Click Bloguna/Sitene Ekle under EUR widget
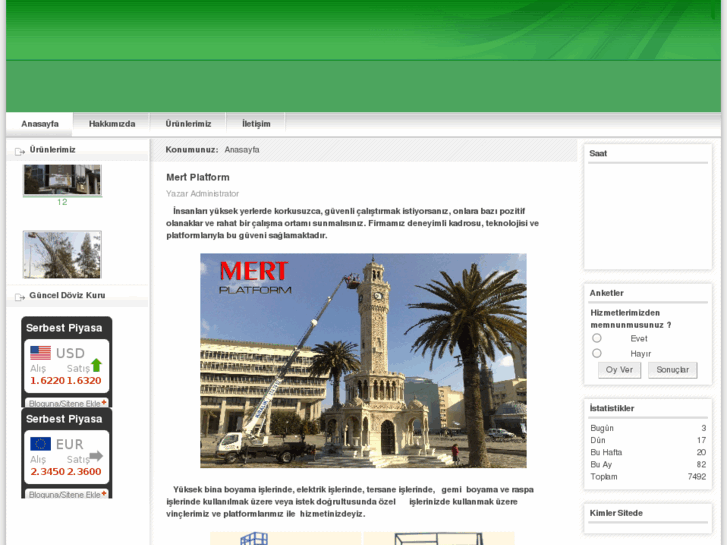Screen dimensions: 727x545 [x=67, y=494]
